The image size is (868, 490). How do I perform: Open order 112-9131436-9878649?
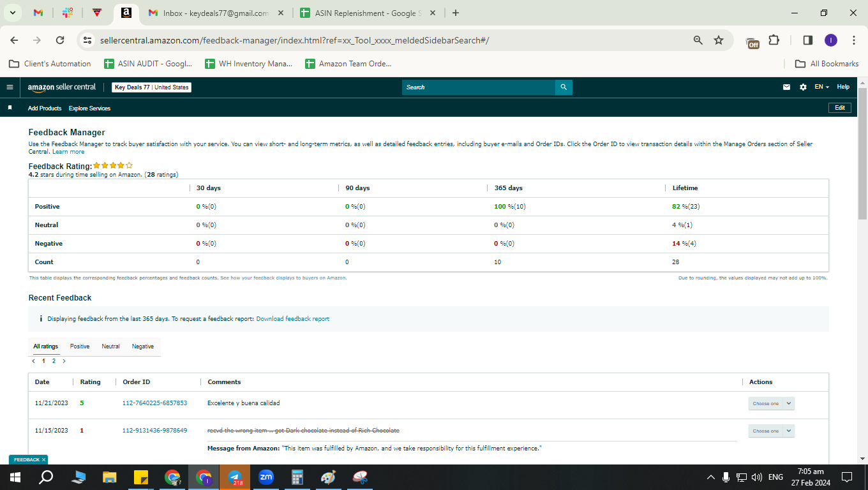(154, 431)
